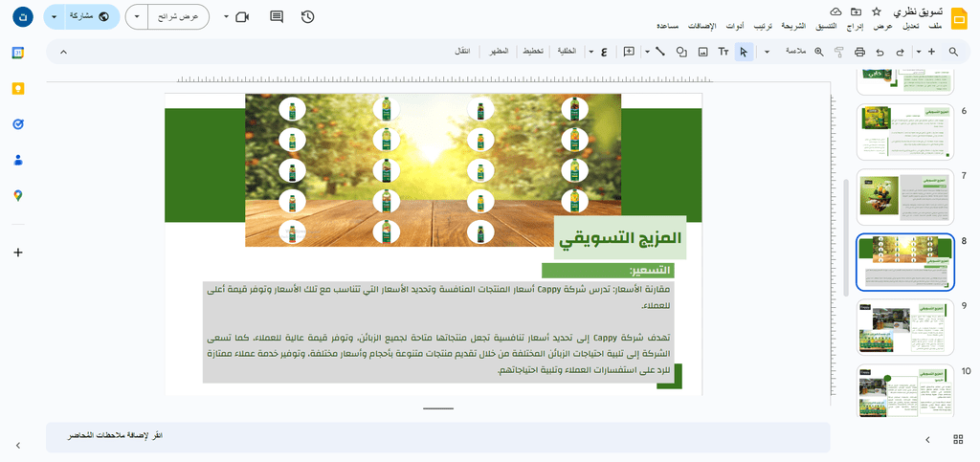This screenshot has width=980, height=462.
Task: Open share options dropdown arrow
Action: point(55,17)
